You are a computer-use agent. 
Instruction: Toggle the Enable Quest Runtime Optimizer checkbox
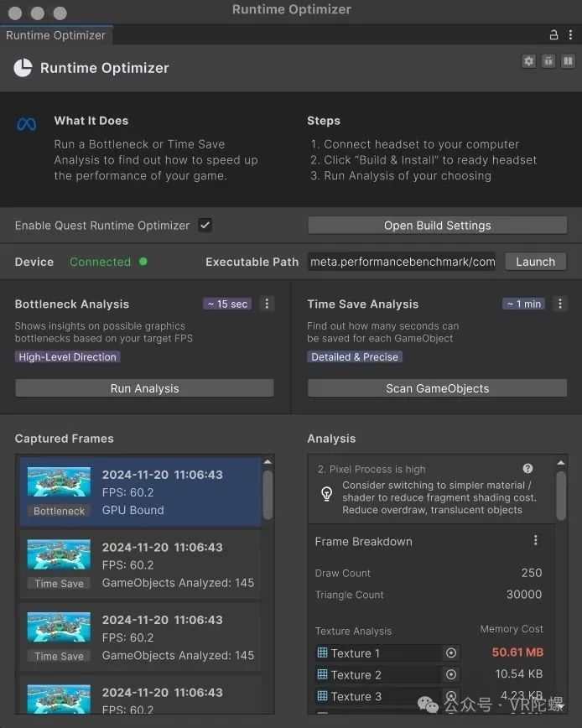tap(205, 225)
